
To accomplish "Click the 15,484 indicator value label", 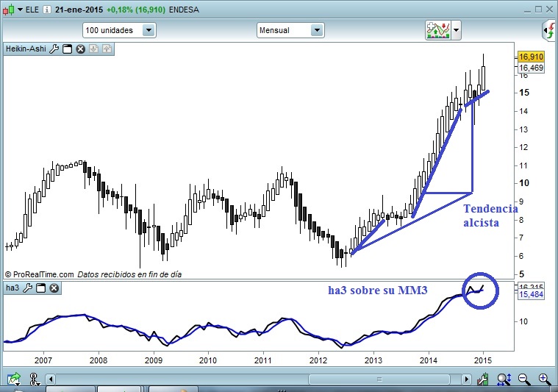I will 531,294.
